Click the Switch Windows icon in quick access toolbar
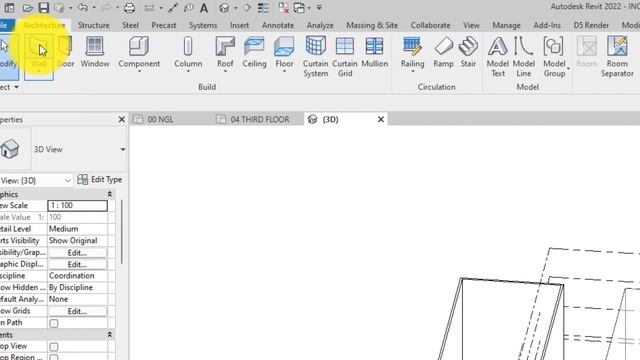Viewport: 640px width, 360px height. [x=299, y=7]
